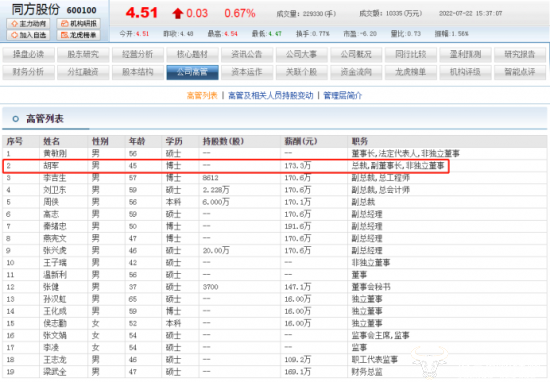Click the 薪酬(元) column header
Image resolution: width=550 pixels, height=382 pixels.
(301, 141)
